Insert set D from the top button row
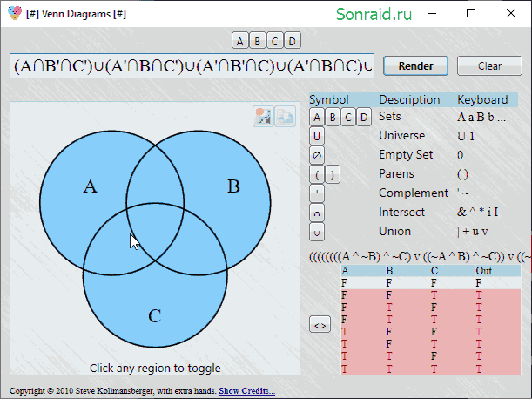 (x=292, y=41)
